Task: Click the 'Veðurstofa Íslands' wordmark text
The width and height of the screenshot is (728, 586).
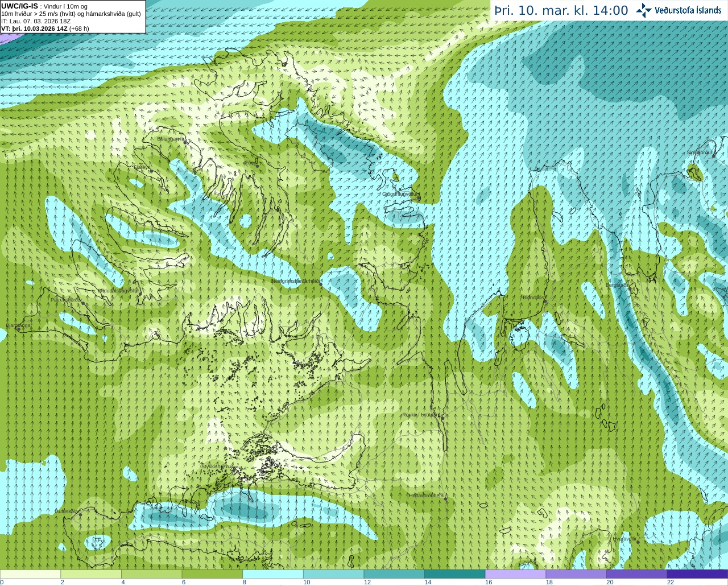Action: point(688,10)
